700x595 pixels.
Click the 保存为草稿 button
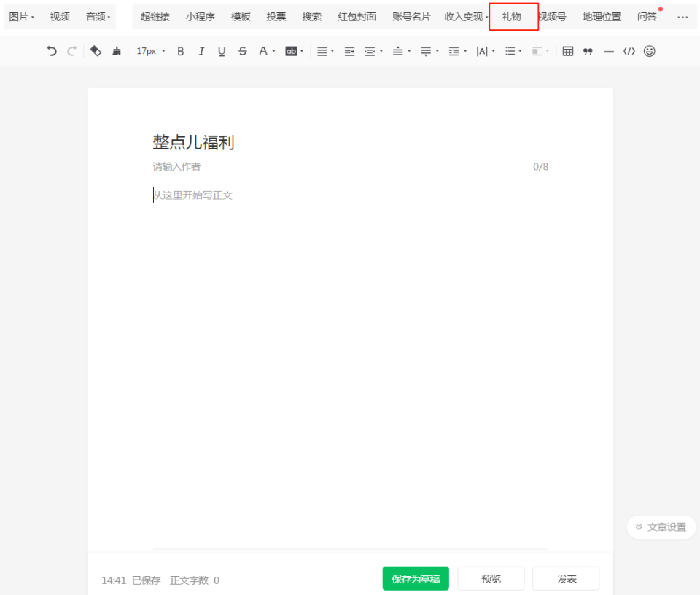coord(416,579)
